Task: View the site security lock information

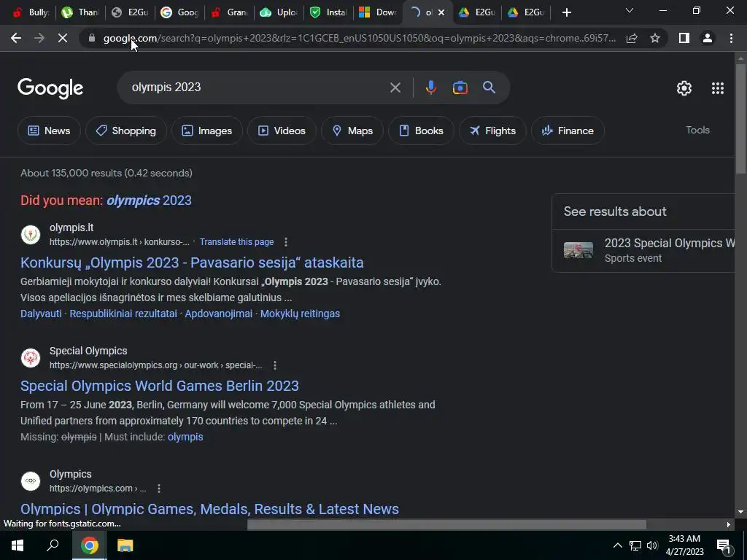Action: (92, 38)
